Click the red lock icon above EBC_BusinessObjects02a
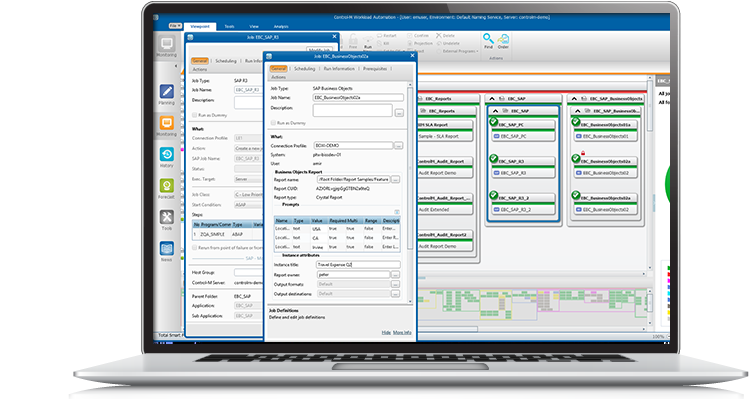 pyautogui.click(x=583, y=154)
